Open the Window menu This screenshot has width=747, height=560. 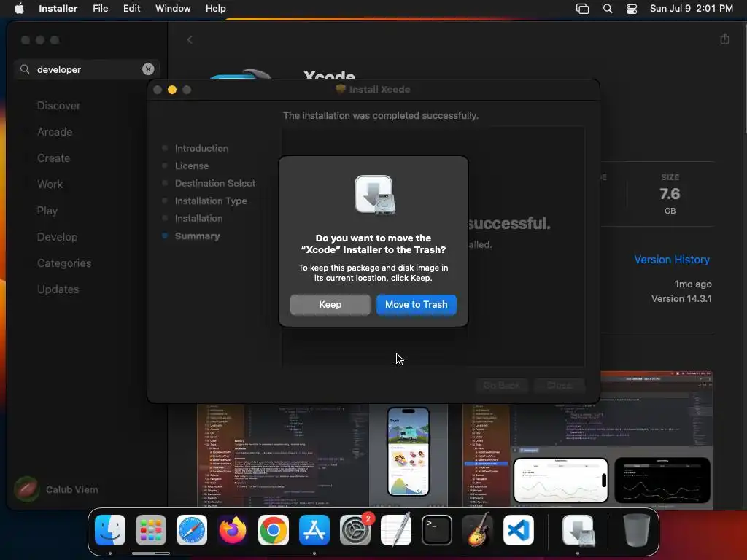[x=173, y=8]
